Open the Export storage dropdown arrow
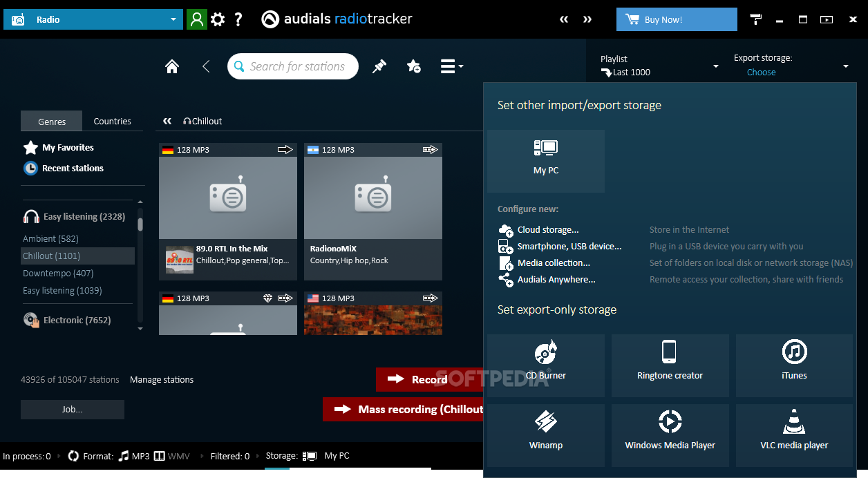Image resolution: width=868 pixels, height=478 pixels. (x=846, y=66)
